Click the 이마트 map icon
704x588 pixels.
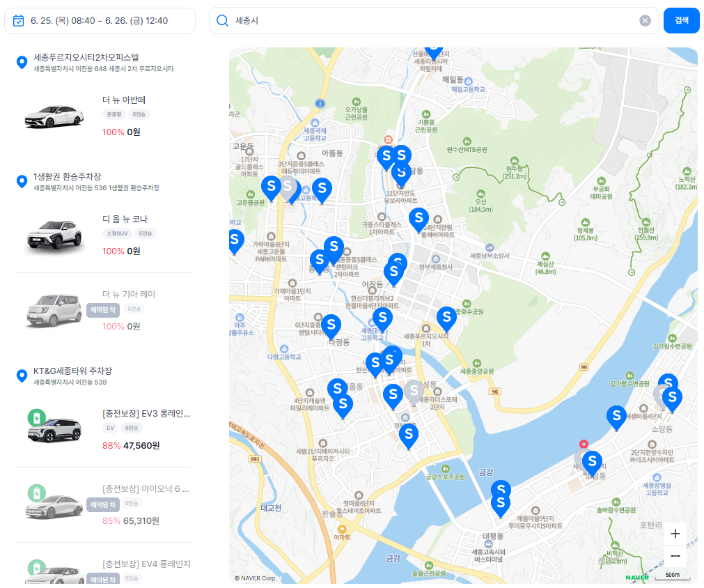pyautogui.click(x=342, y=529)
